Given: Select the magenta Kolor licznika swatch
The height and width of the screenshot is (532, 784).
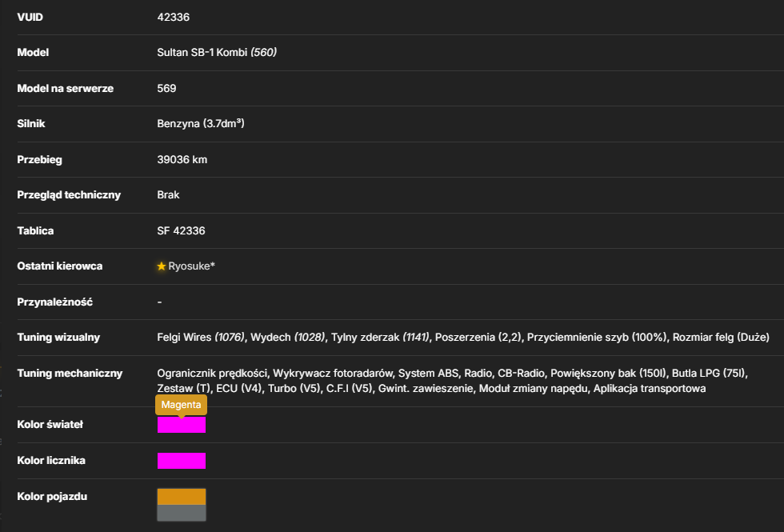Looking at the screenshot, I should (182, 461).
